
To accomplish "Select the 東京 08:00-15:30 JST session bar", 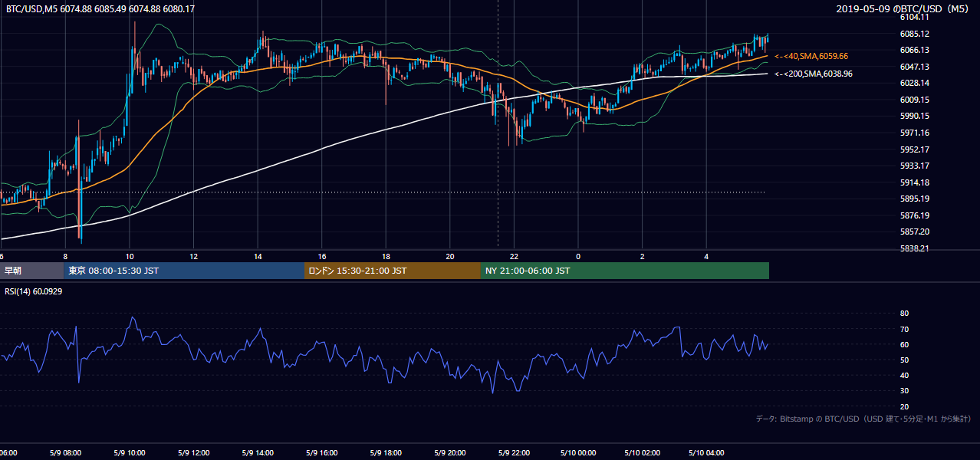I will point(184,271).
